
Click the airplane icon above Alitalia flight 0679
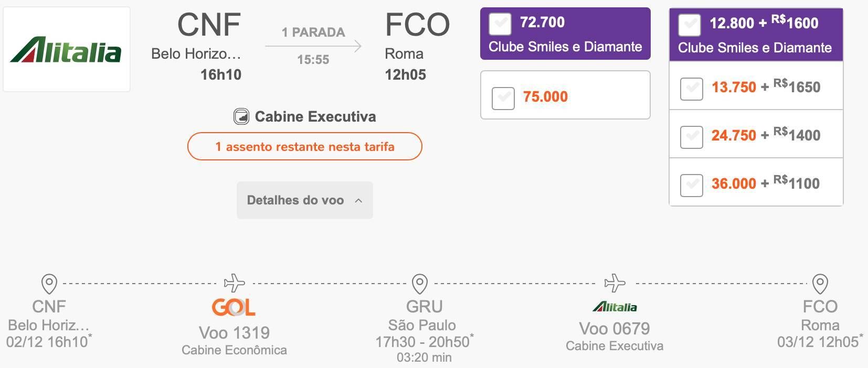coord(615,283)
